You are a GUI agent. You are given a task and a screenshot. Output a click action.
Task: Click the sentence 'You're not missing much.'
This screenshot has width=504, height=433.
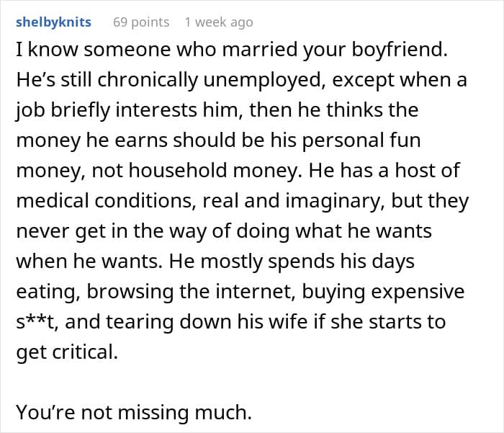(x=134, y=412)
